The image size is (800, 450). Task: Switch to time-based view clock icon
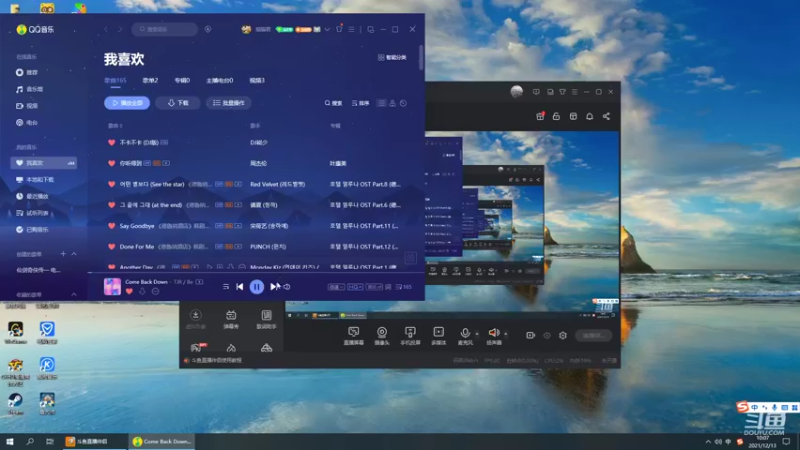click(x=404, y=103)
